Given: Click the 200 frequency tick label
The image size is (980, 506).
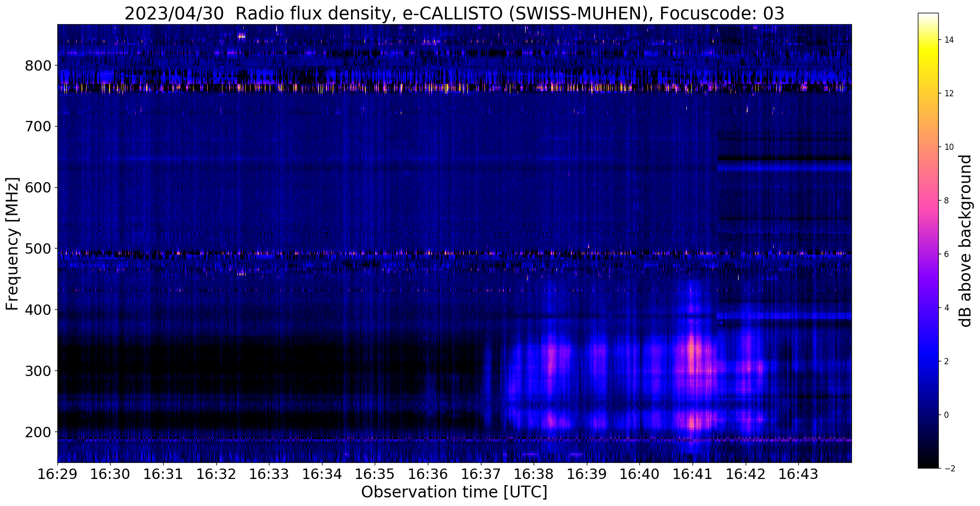Looking at the screenshot, I should (38, 432).
